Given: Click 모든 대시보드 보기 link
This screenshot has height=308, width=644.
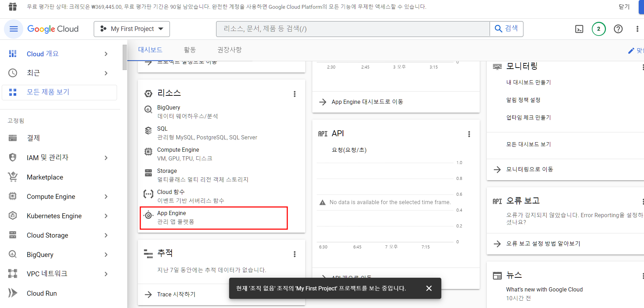Looking at the screenshot, I should click(x=528, y=144).
